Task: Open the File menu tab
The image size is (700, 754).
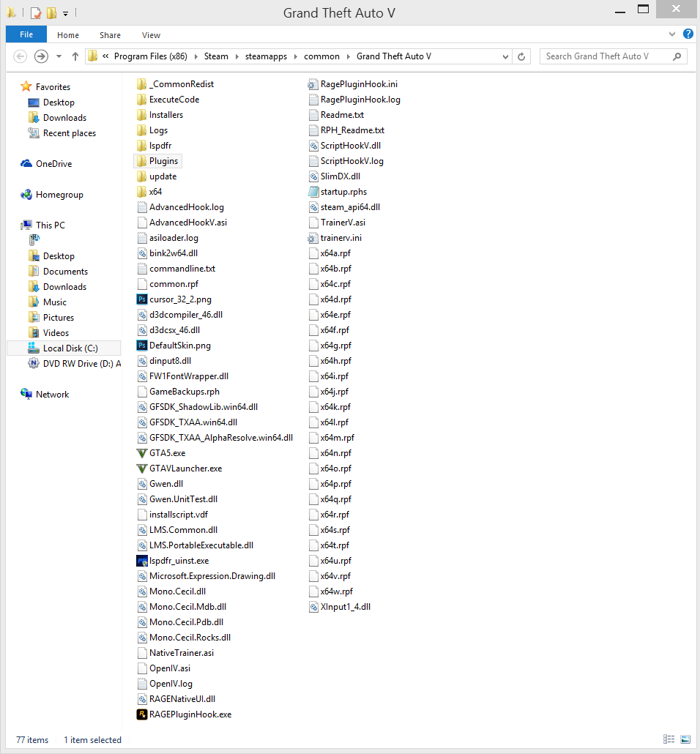Action: coord(26,34)
